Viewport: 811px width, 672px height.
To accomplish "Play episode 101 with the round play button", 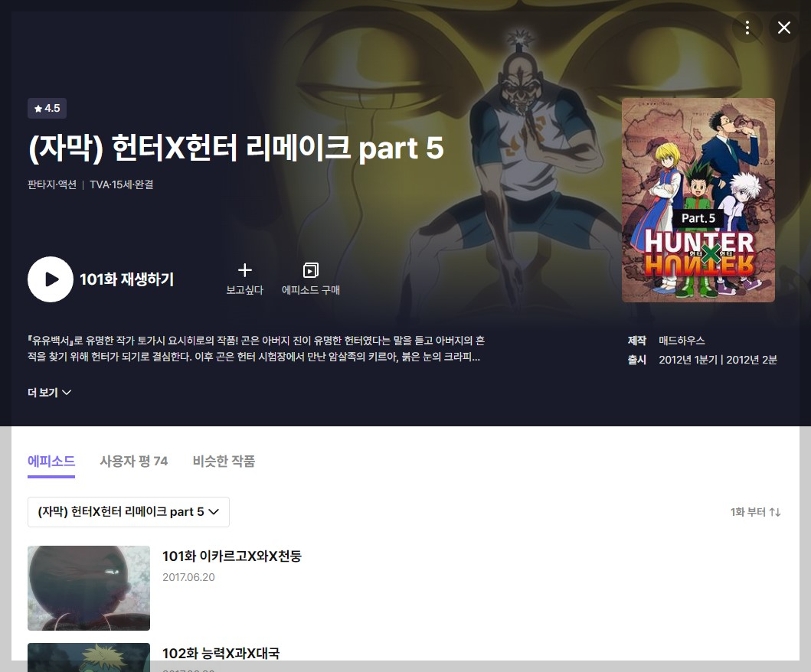I will coord(51,279).
